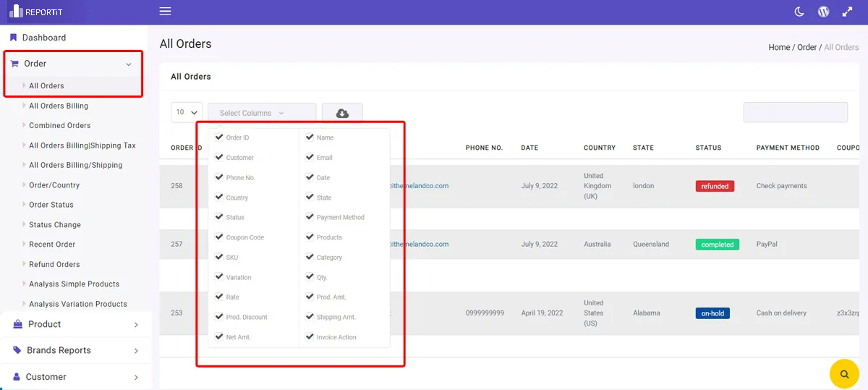Click the refunded status badge

(715, 186)
